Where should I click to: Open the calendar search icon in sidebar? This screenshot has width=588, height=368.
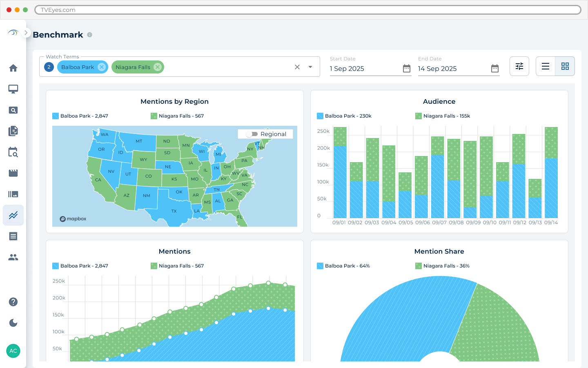click(x=13, y=152)
